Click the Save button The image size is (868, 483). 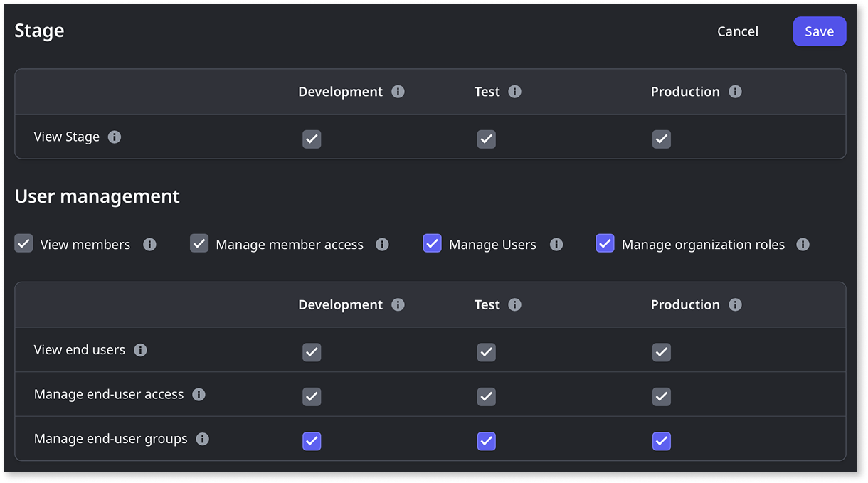(819, 31)
